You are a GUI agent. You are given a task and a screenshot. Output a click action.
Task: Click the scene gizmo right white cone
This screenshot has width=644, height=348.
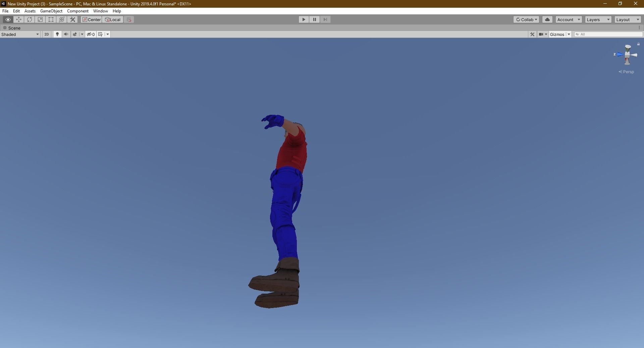tap(634, 55)
